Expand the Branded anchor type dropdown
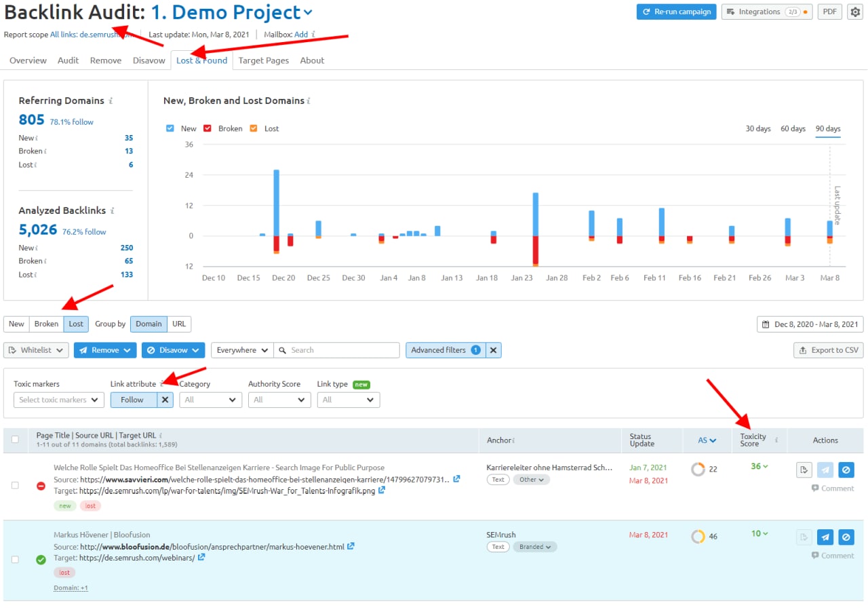Viewport: 868px width, 608px height. [x=535, y=546]
